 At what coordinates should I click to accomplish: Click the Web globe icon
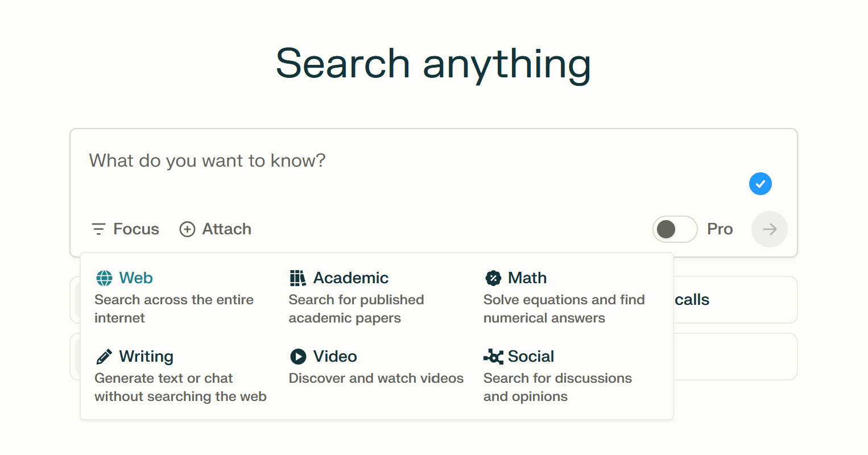pyautogui.click(x=104, y=278)
